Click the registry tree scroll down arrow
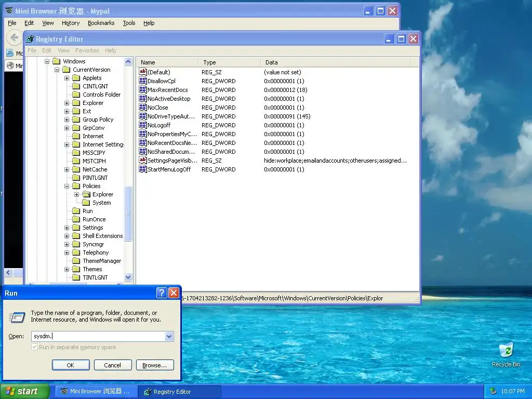This screenshot has width=532, height=399. (128, 277)
